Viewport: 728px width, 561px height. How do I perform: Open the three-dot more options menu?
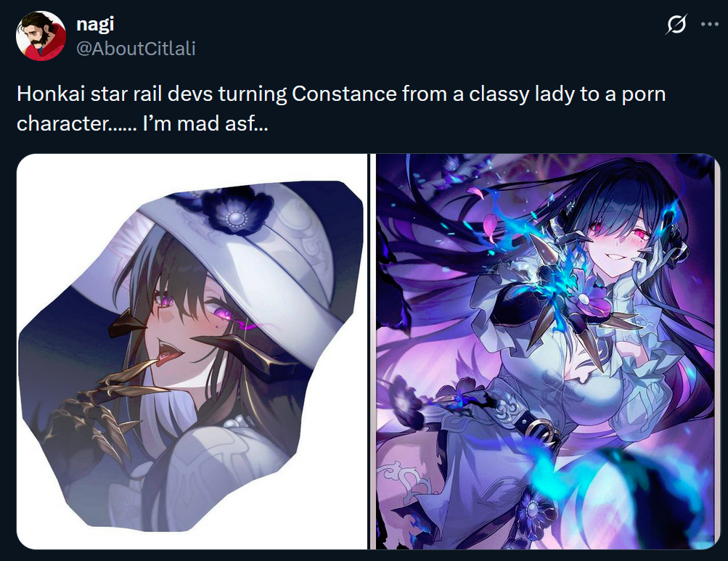pos(710,25)
